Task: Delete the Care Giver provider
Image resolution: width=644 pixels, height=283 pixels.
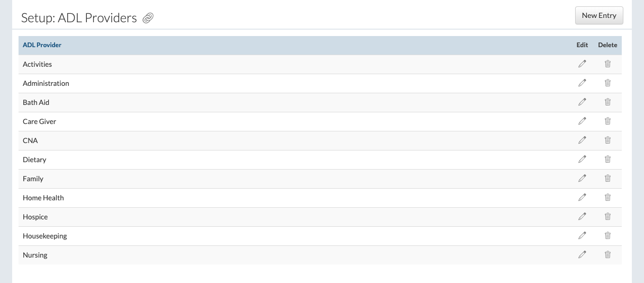Action: point(607,121)
